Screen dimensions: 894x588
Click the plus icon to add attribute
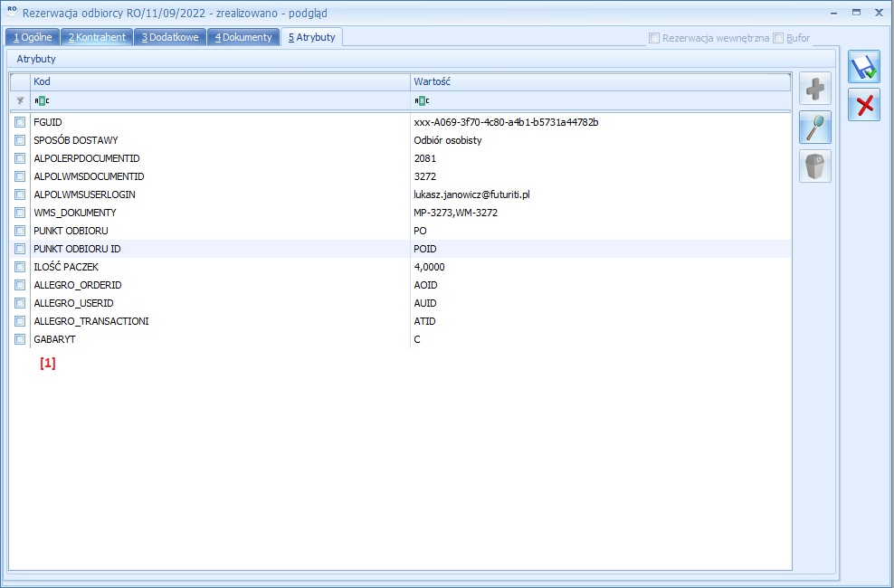coord(814,90)
